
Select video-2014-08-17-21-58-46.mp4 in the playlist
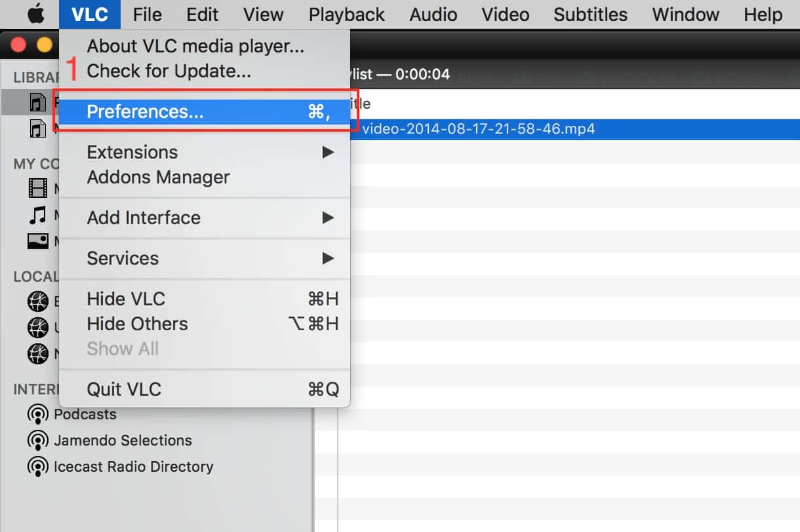479,129
